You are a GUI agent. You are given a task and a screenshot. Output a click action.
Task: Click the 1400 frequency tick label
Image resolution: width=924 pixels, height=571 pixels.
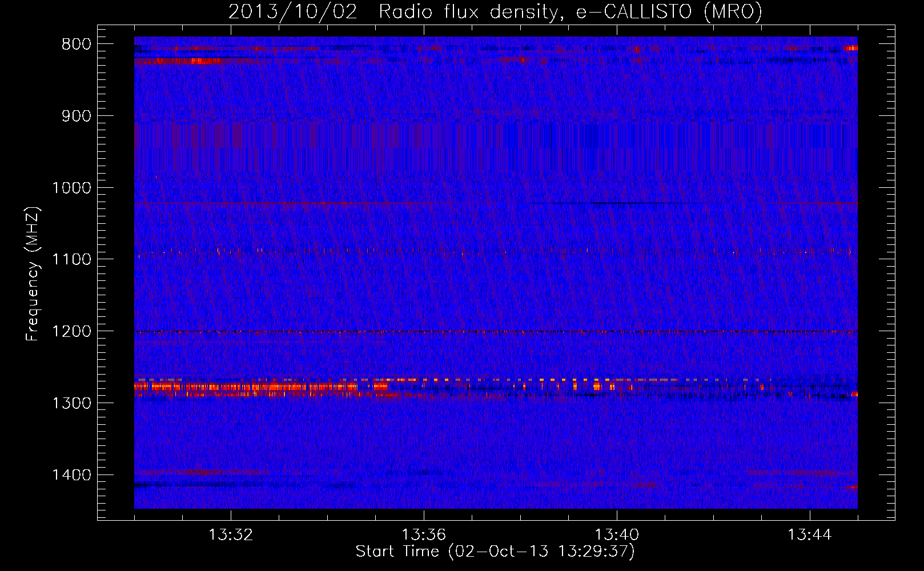(x=71, y=475)
